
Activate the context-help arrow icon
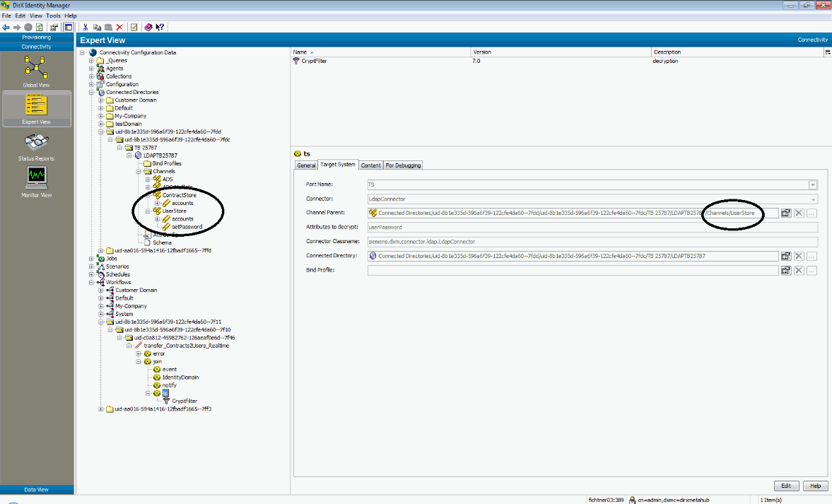pos(160,27)
